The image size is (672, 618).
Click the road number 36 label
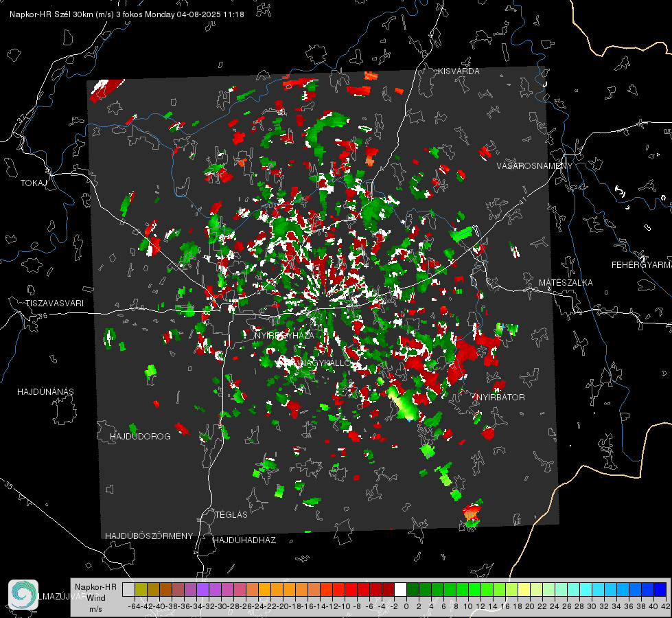[43, 316]
